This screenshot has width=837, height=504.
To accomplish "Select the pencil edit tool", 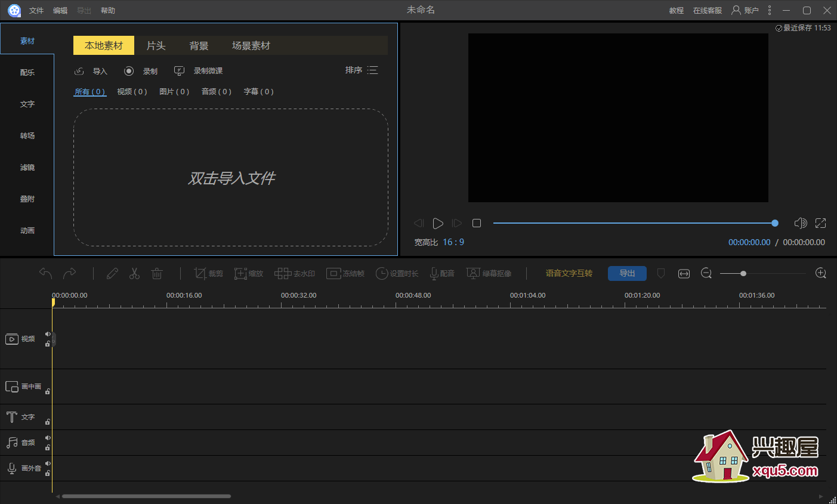I will point(112,273).
